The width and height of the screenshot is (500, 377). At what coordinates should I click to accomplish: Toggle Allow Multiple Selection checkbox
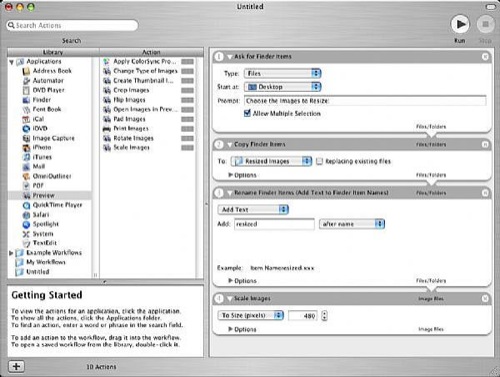(x=247, y=113)
